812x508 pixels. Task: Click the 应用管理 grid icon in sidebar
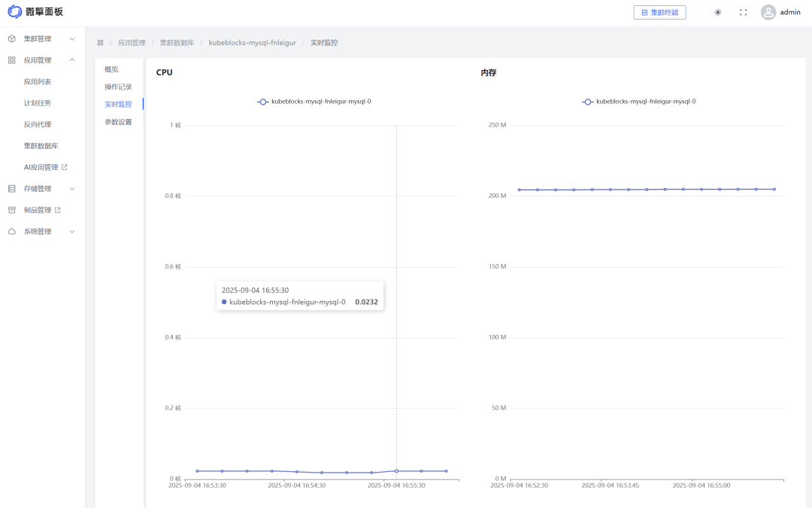12,60
